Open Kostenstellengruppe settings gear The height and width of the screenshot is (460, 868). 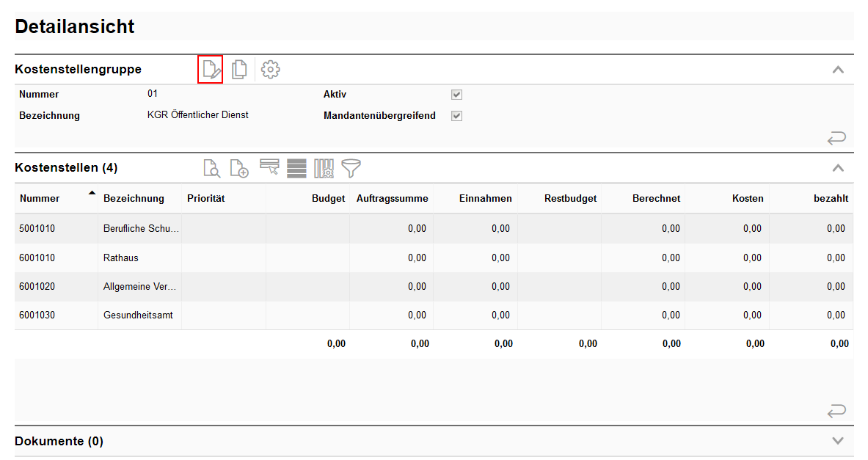coord(271,70)
